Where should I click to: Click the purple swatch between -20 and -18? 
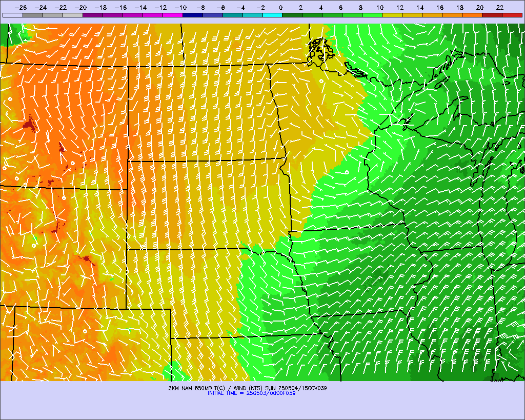point(93,15)
